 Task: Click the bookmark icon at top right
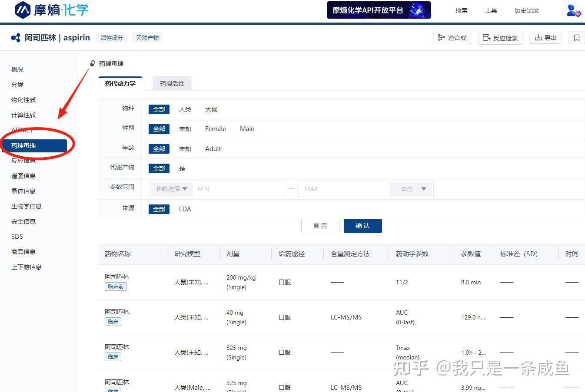point(576,38)
